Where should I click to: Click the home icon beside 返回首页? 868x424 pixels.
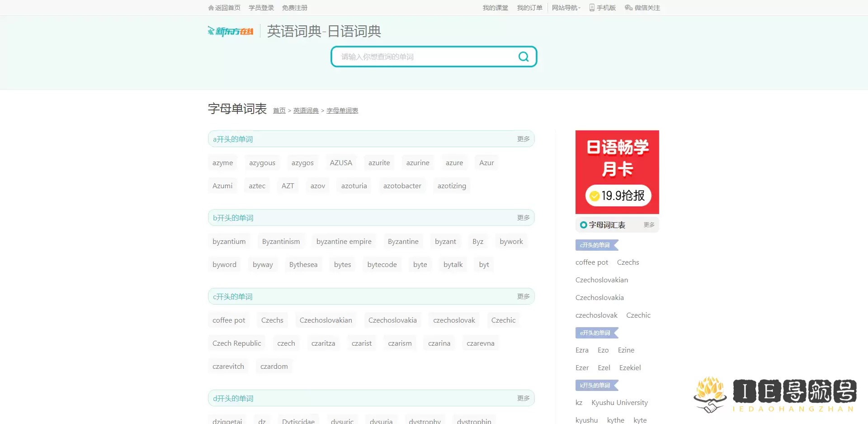(211, 8)
